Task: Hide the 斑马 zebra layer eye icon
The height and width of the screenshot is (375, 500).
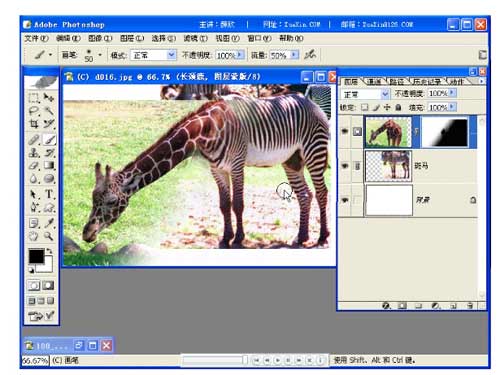Action: pyautogui.click(x=345, y=165)
